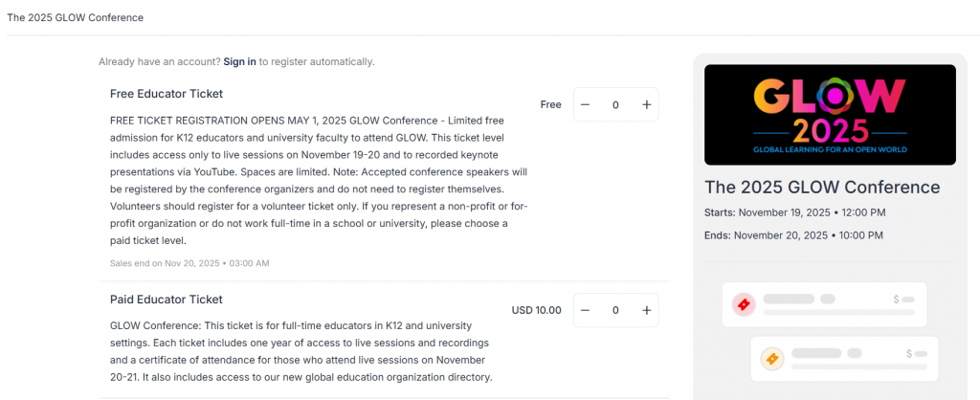The width and height of the screenshot is (980, 400).
Task: Click the page header 'The 2025 GLOW Conference'
Action: [76, 17]
